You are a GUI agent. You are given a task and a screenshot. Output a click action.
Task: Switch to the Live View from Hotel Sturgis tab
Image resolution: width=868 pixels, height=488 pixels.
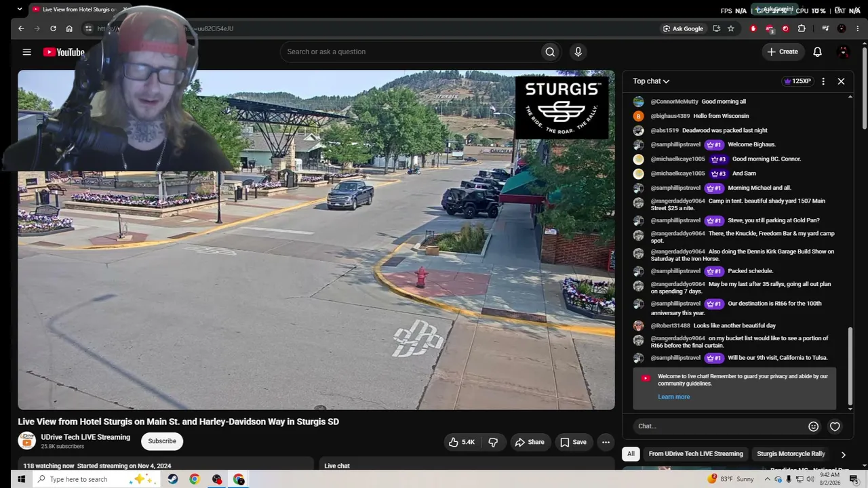(79, 9)
